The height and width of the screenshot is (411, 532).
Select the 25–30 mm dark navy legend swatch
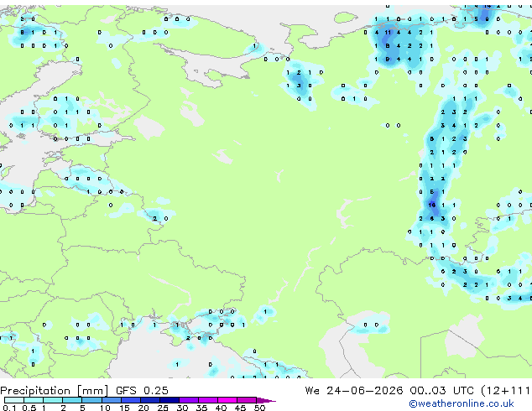coord(170,400)
